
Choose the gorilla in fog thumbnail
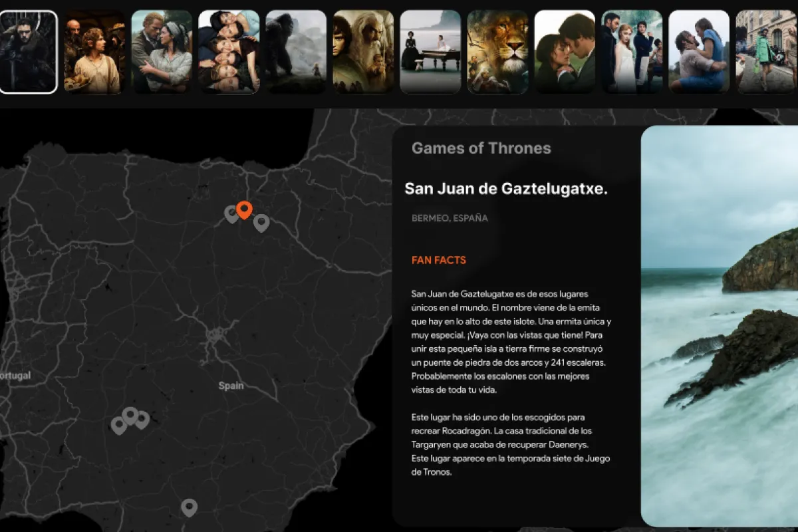click(x=296, y=52)
